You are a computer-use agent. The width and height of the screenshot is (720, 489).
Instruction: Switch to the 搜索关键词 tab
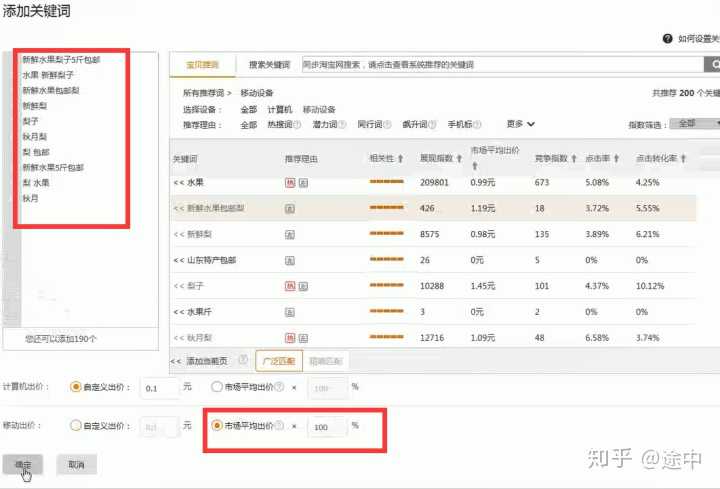tap(269, 66)
